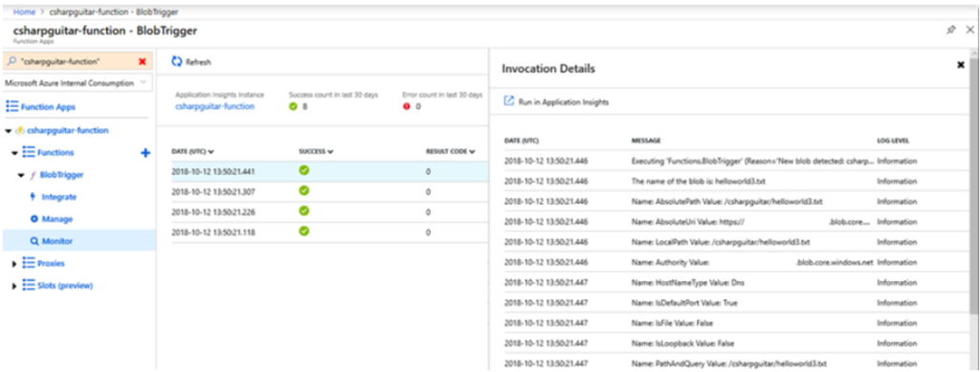980x372 pixels.
Task: Open csharpguitar-function app in tree
Action: click(68, 130)
